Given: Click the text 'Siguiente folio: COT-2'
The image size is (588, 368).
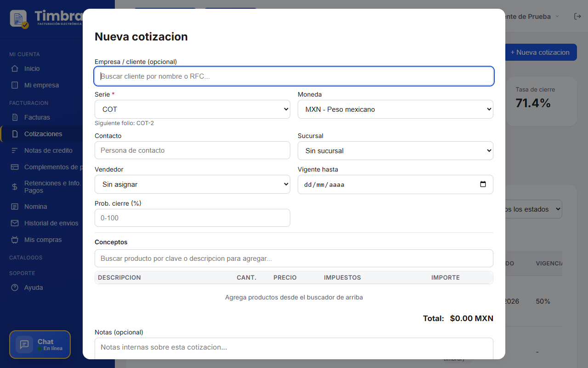Looking at the screenshot, I should [x=124, y=123].
